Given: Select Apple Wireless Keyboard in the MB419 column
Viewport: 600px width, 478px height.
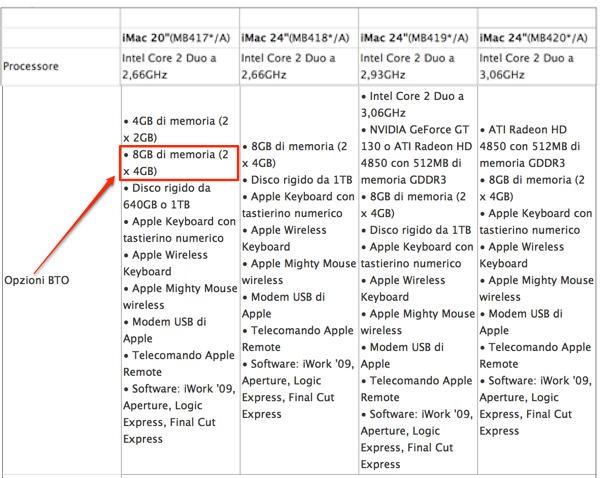Looking at the screenshot, I should 403,289.
